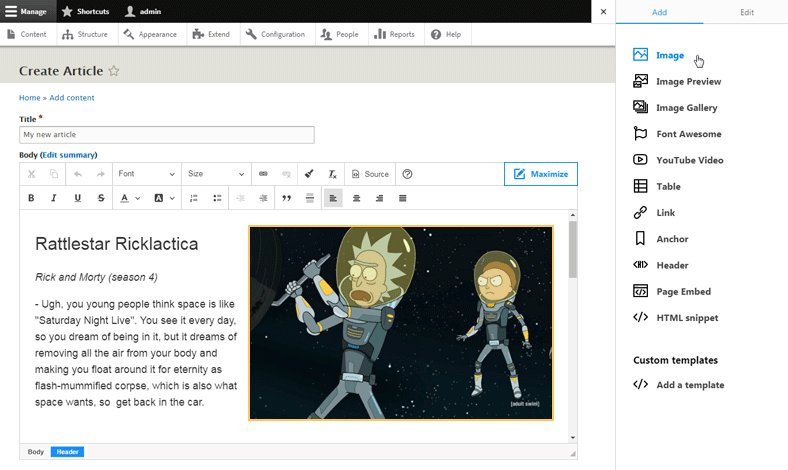The width and height of the screenshot is (788, 470).
Task: Add a Page Embed element
Action: coord(672,292)
